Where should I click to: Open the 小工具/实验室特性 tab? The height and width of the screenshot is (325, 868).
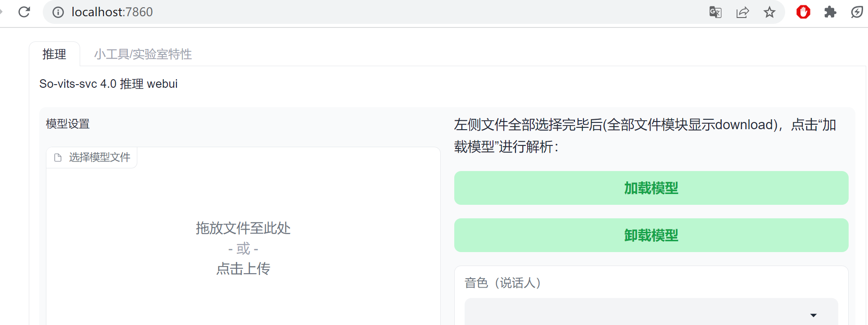[x=143, y=54]
